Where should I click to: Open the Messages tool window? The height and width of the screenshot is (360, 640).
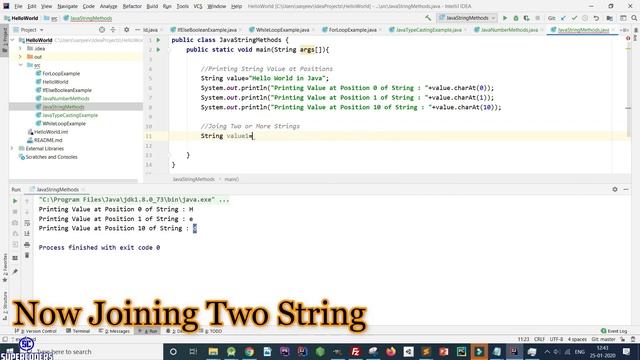pos(114,331)
